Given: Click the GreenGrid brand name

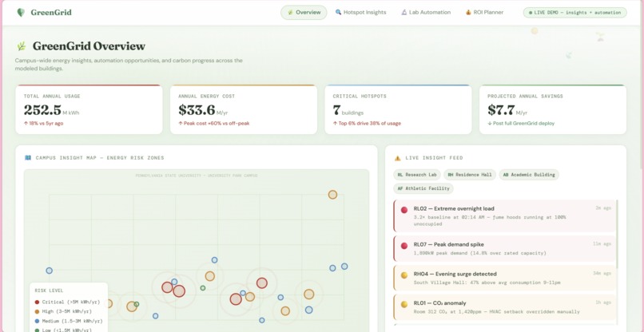Looking at the screenshot, I should tap(51, 12).
